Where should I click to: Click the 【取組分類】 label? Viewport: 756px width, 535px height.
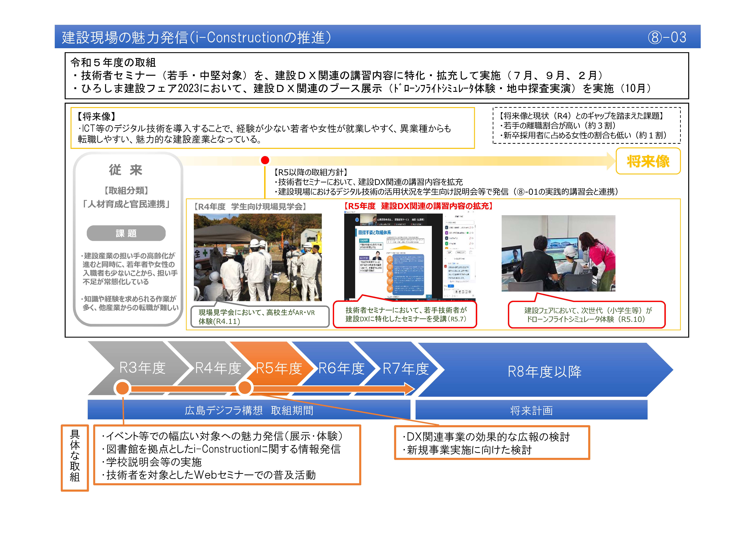[x=126, y=190]
